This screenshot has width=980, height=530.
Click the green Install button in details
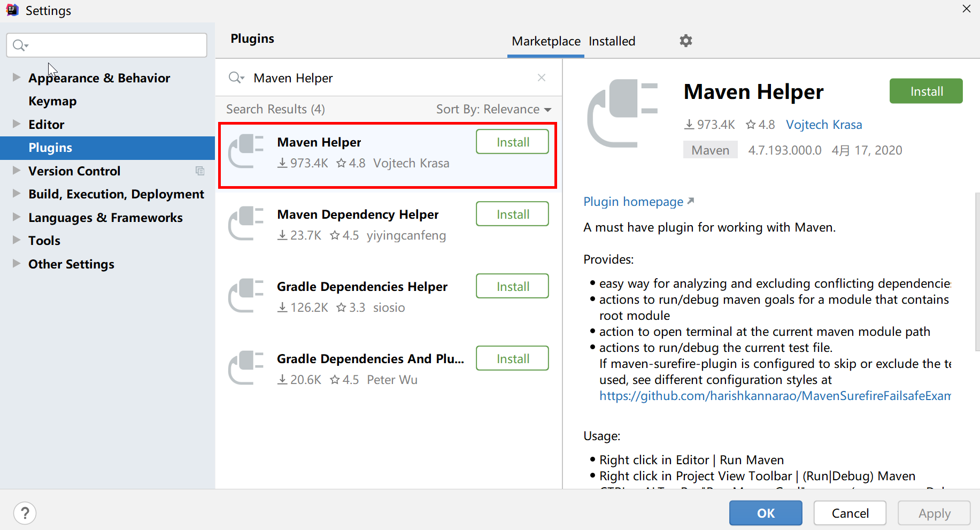point(926,91)
